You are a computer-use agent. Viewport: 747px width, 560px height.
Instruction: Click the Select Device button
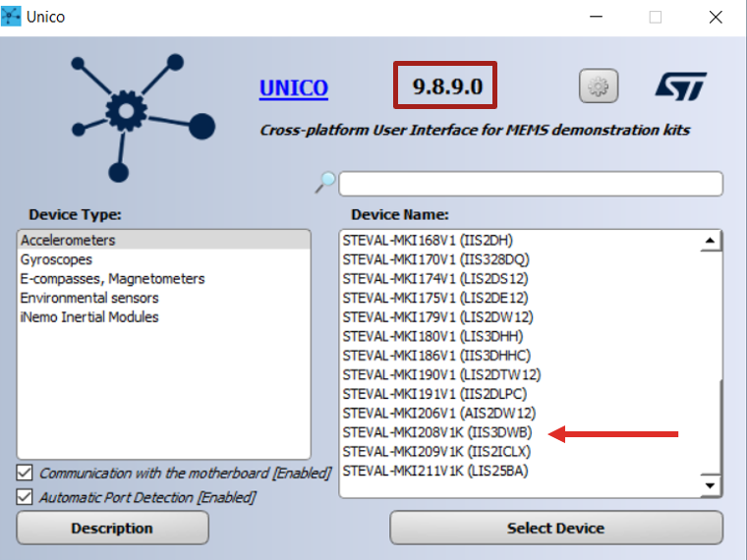click(556, 529)
